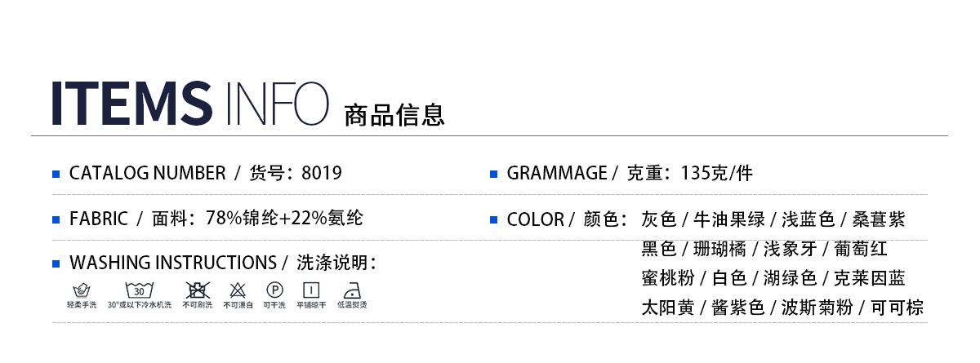Image resolution: width=980 pixels, height=363 pixels.
Task: Click the dry clean P circle icon
Action: tap(274, 290)
